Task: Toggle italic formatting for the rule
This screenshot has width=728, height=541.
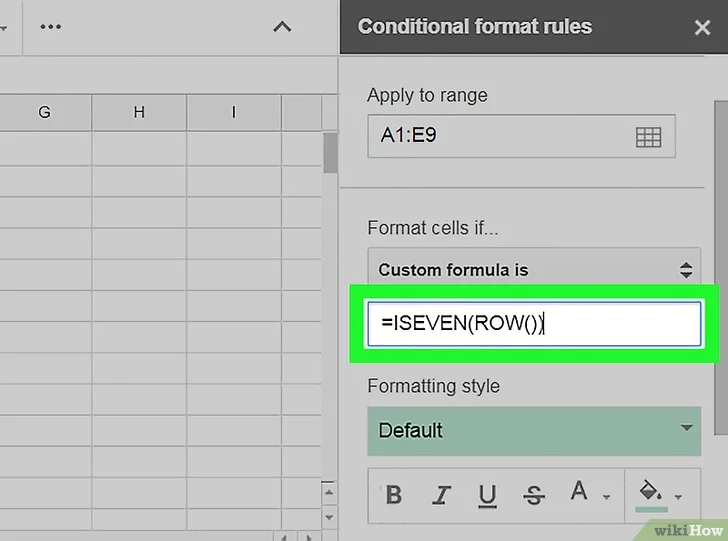Action: pos(441,495)
